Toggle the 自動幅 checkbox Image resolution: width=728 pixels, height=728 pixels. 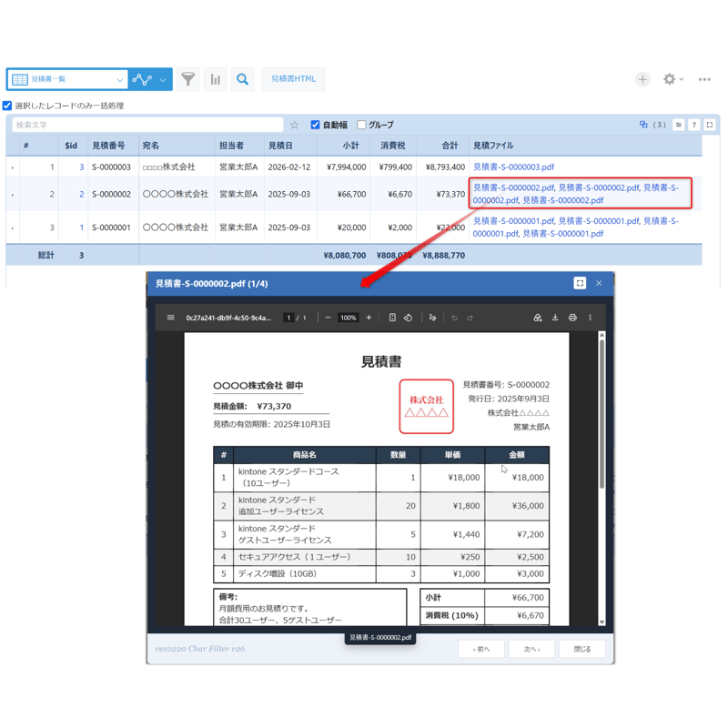[315, 125]
